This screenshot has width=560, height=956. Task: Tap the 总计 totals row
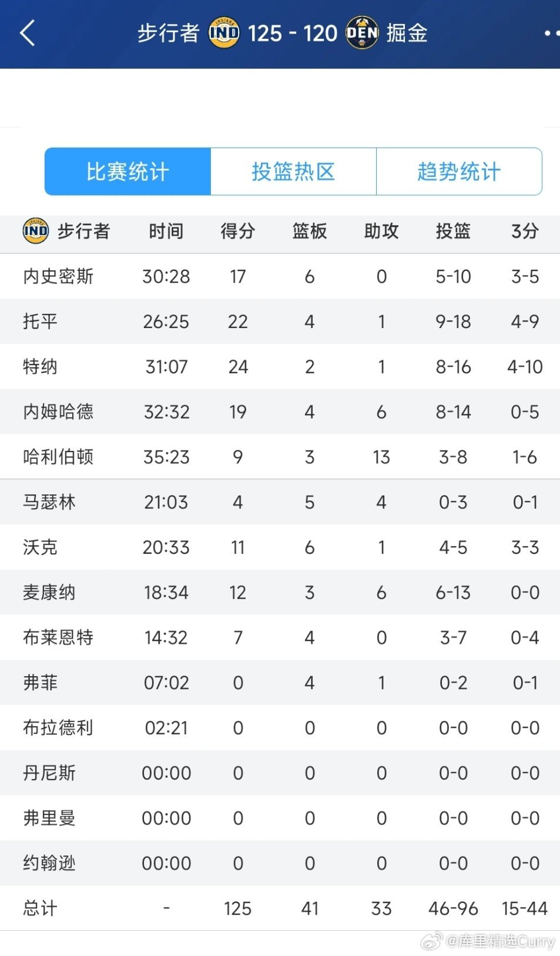[x=280, y=908]
